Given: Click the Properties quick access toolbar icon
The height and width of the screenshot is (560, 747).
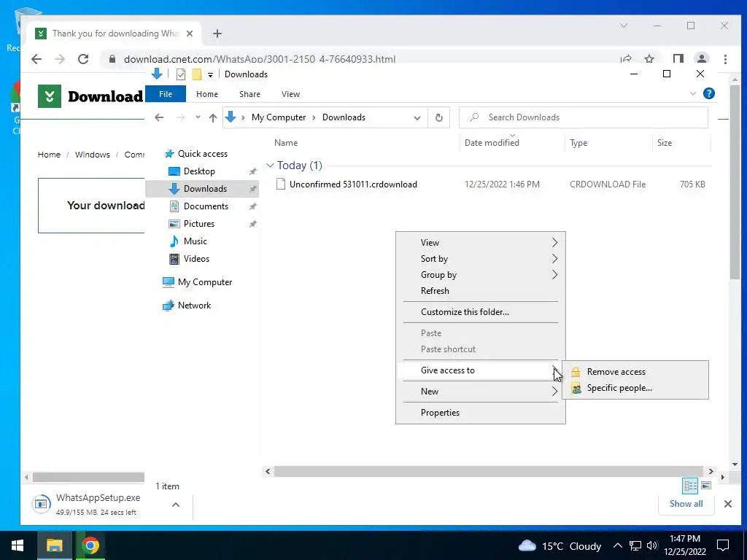Looking at the screenshot, I should [x=181, y=74].
